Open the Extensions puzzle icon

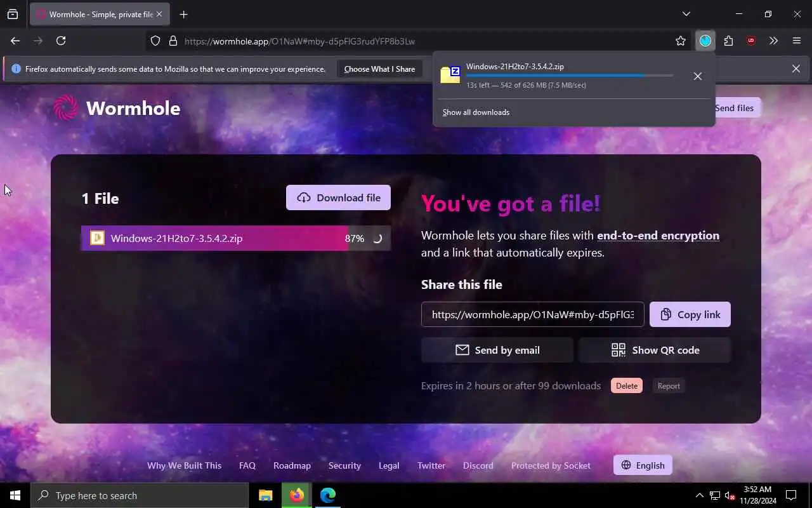click(728, 41)
